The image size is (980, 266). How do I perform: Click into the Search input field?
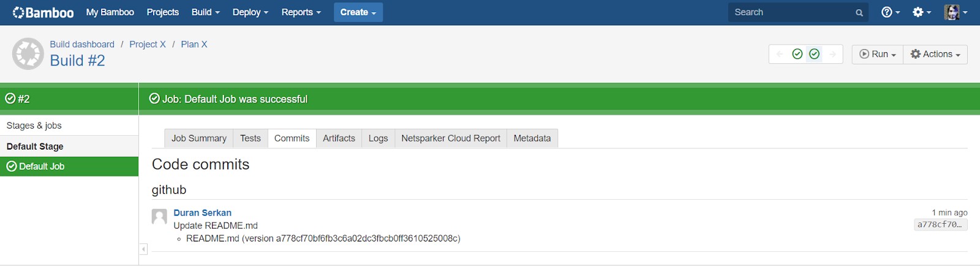tap(790, 12)
